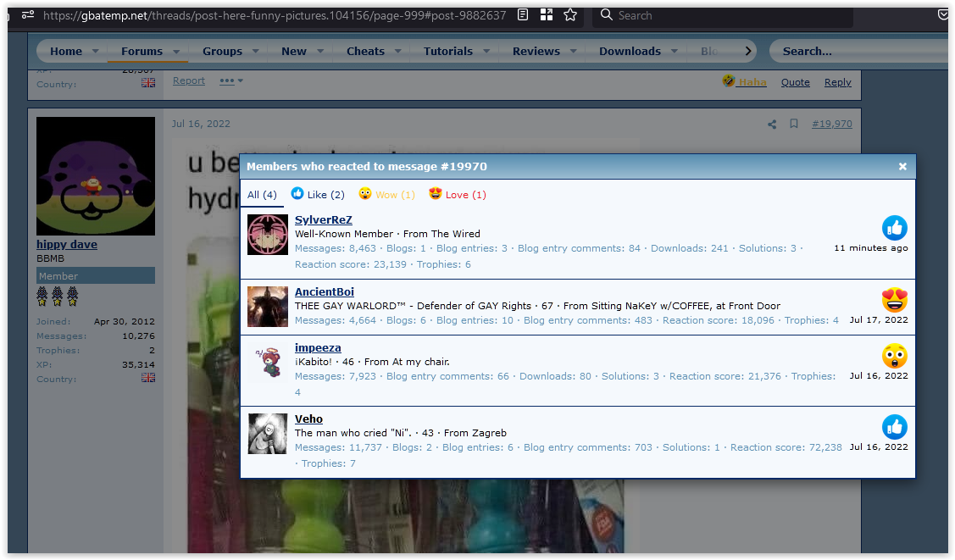Viewport: 955px width, 560px height.
Task: Bookmark this page with the star icon
Action: 570,15
